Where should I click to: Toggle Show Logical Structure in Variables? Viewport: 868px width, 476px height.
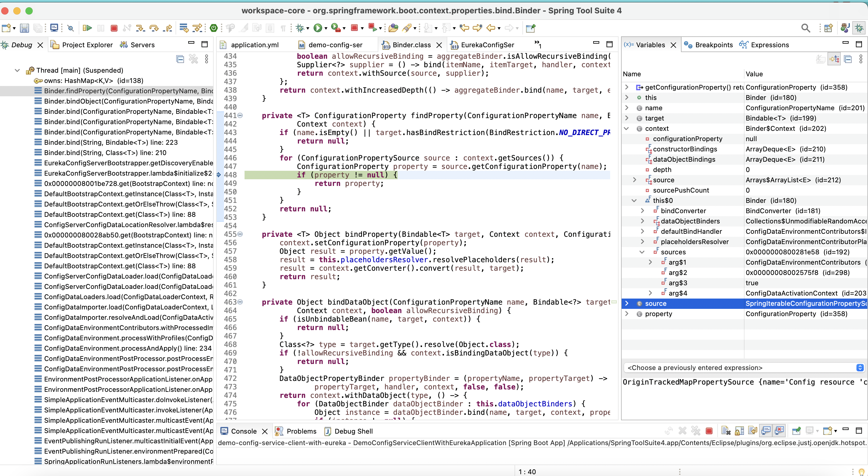(834, 59)
